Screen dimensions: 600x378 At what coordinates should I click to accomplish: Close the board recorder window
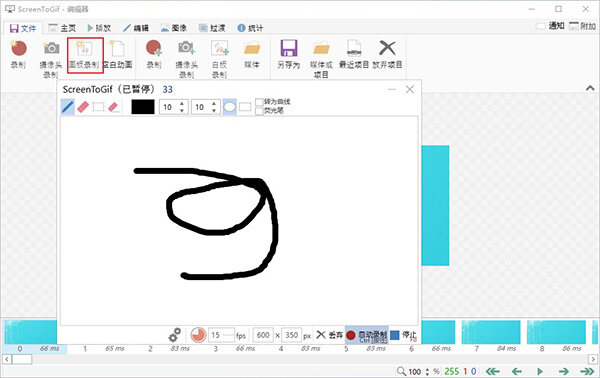[x=409, y=89]
